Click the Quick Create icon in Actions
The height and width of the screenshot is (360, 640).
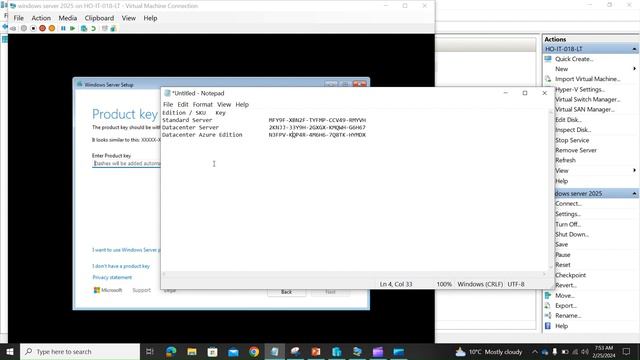[x=548, y=59]
